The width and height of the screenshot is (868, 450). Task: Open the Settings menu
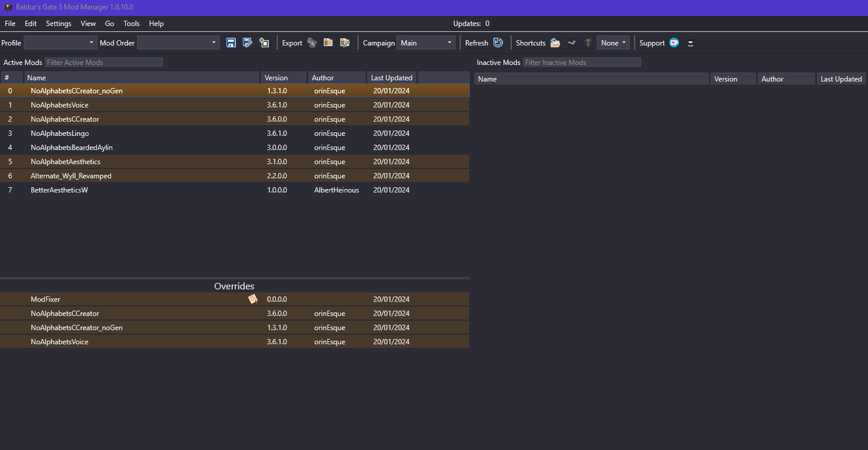58,23
